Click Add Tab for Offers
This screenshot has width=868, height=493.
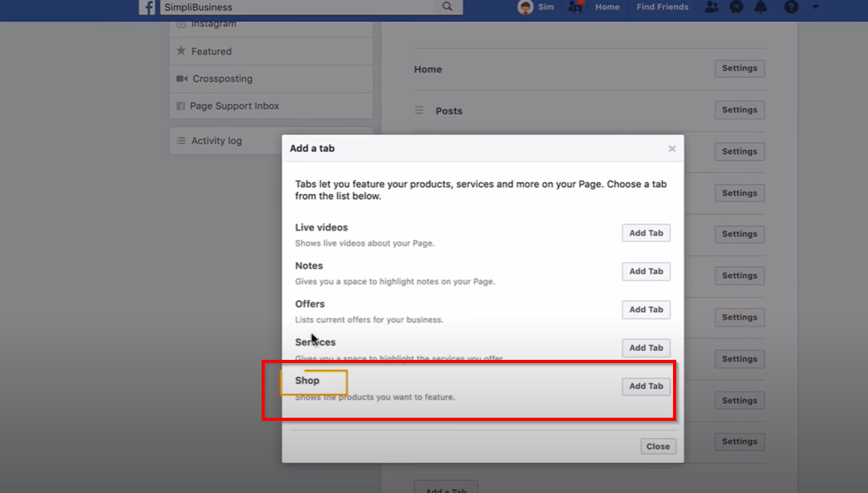pos(646,310)
